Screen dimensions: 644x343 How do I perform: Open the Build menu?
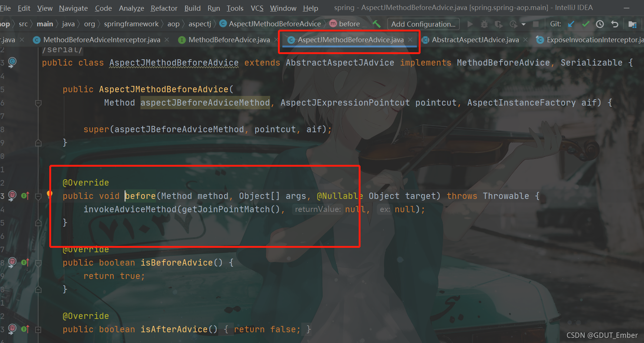192,8
